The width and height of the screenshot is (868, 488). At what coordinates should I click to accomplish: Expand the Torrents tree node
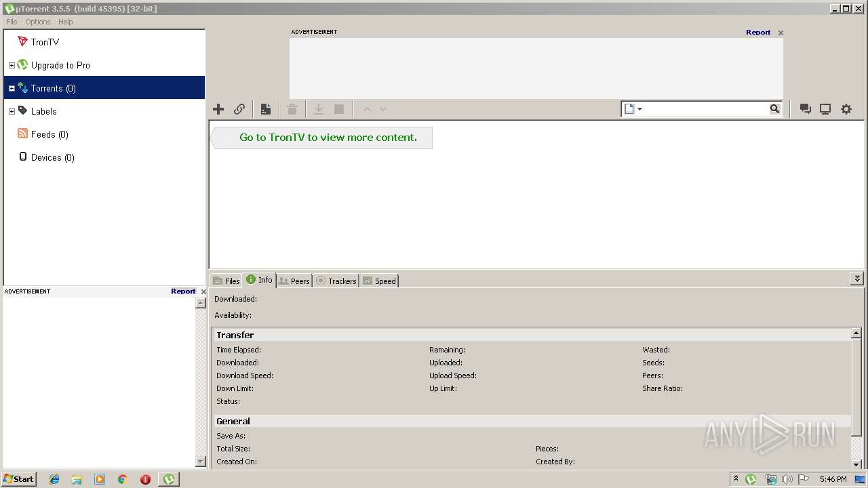(12, 89)
